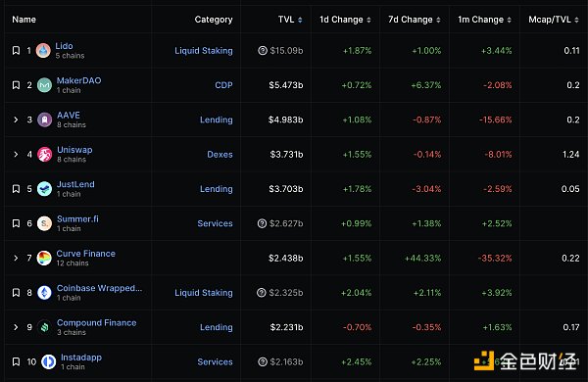This screenshot has width=588, height=382.
Task: Click the Coinbase Wrapped Ethereum logo
Action: [x=45, y=293]
